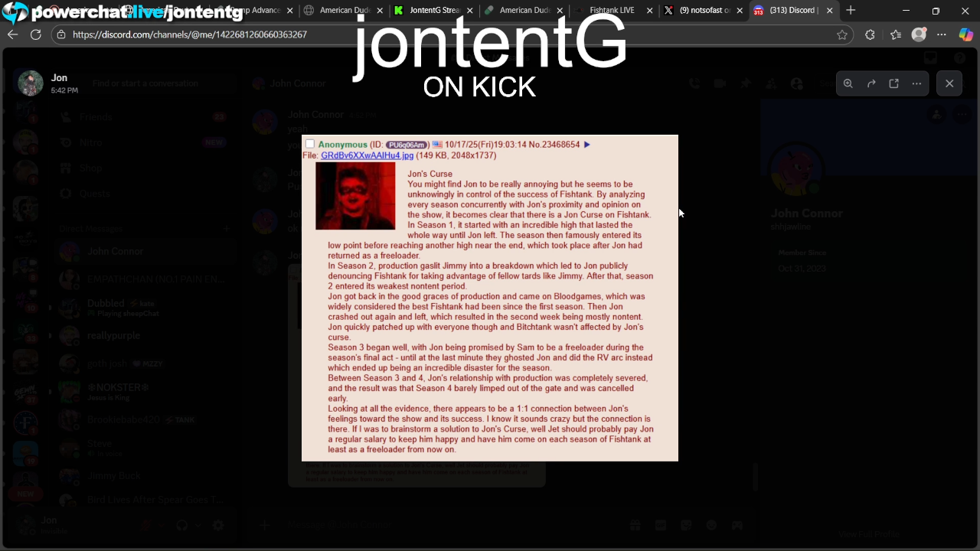Open the browser profile avatar
Screen dimensions: 980x551
pyautogui.click(x=920, y=34)
